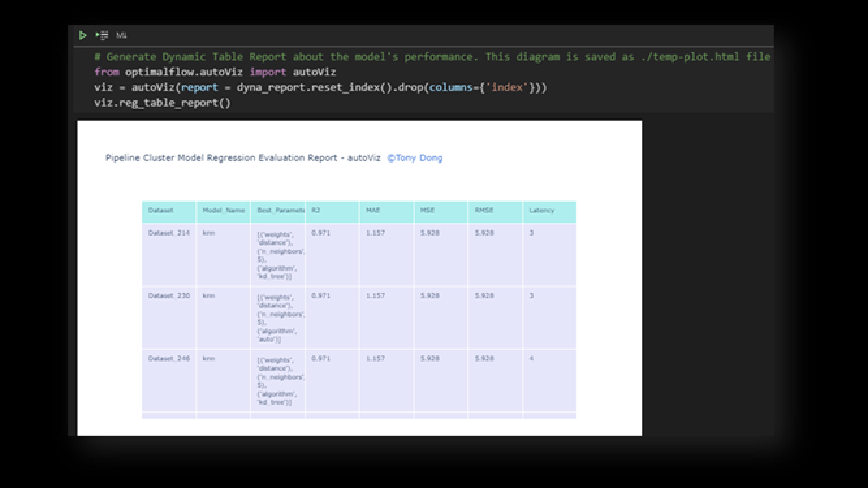The height and width of the screenshot is (488, 868).
Task: Click the viz.reg_table_report() code line
Action: tap(162, 103)
